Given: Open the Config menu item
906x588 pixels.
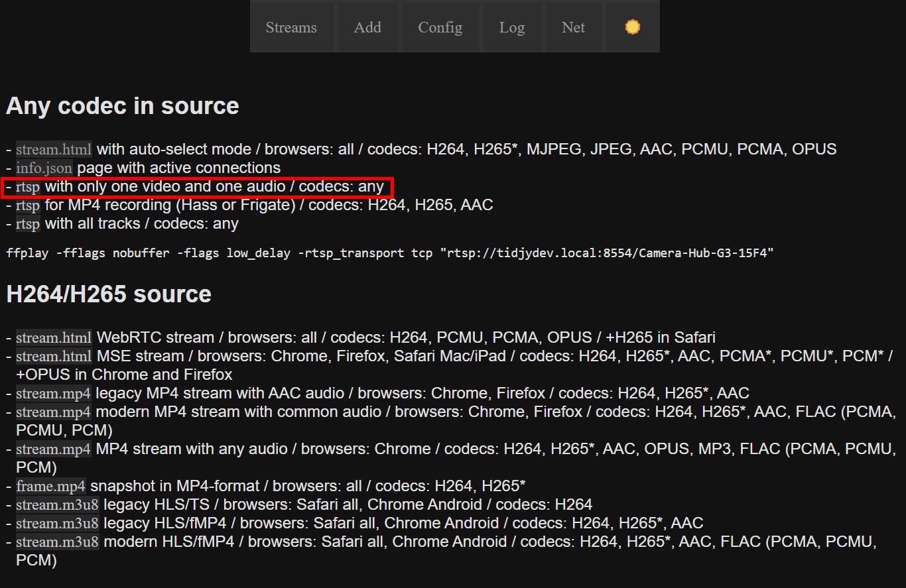Looking at the screenshot, I should [440, 27].
